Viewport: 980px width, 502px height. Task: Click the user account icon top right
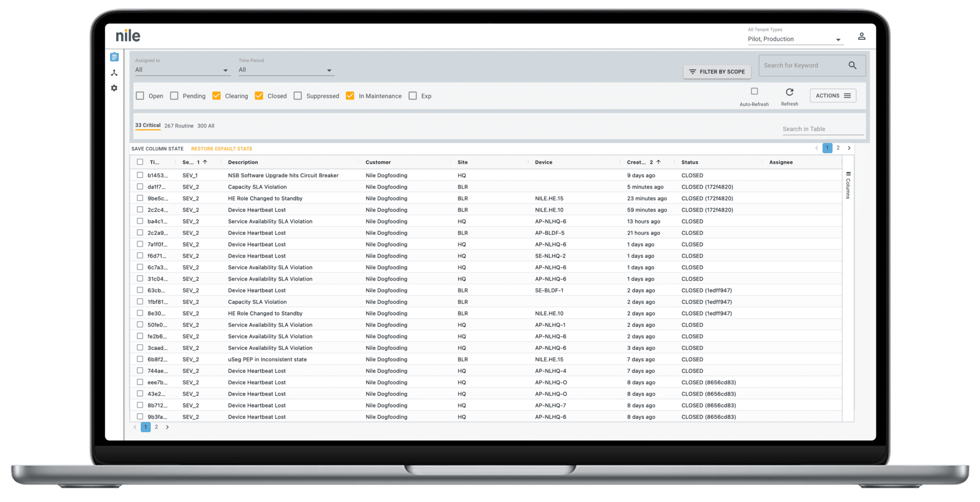861,36
